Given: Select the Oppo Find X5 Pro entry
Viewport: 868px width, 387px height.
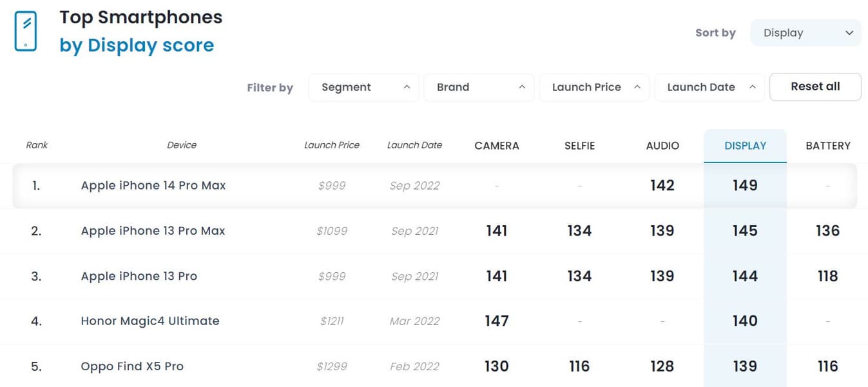Looking at the screenshot, I should [132, 366].
